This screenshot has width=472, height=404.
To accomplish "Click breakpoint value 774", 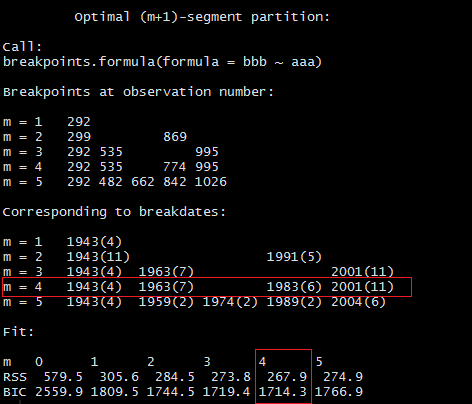I will 175,167.
